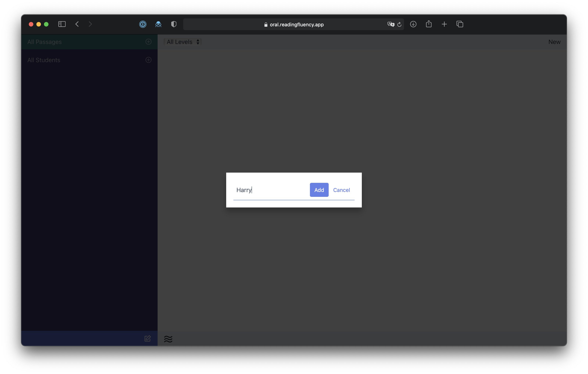Click the glasses extension icon in the toolbar
Image resolution: width=588 pixels, height=374 pixels.
pos(158,24)
